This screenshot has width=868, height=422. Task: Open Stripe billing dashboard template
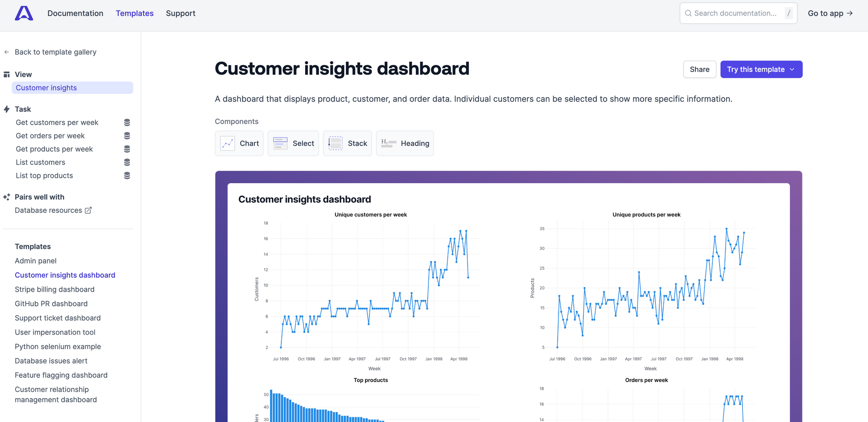pyautogui.click(x=55, y=290)
